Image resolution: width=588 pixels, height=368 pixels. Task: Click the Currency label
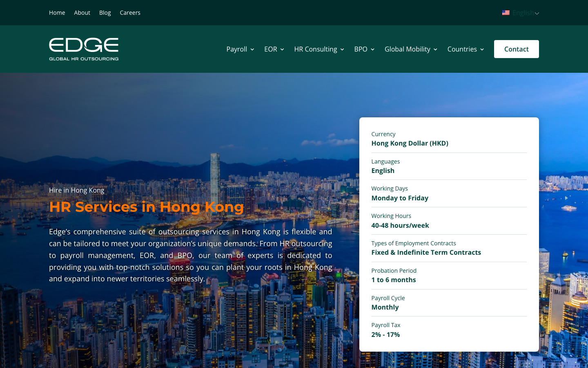383,134
